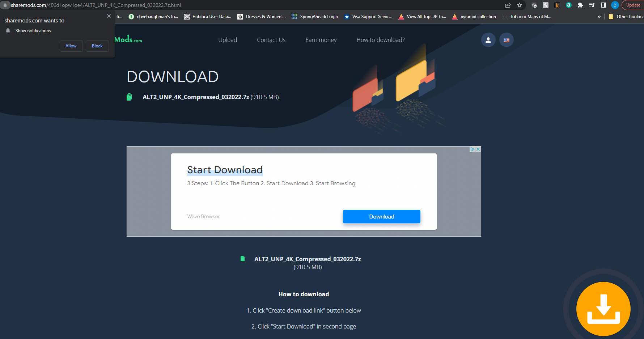Open the Earn money page
The image size is (644, 339).
point(321,40)
